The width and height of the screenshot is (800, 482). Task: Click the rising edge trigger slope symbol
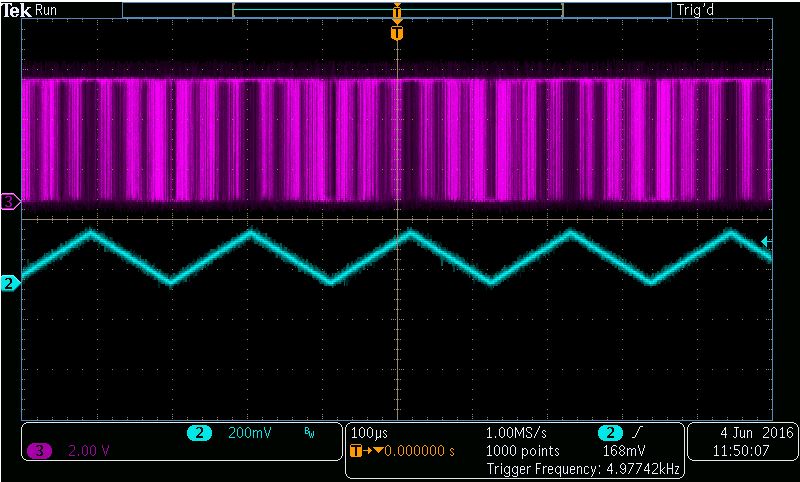click(637, 433)
